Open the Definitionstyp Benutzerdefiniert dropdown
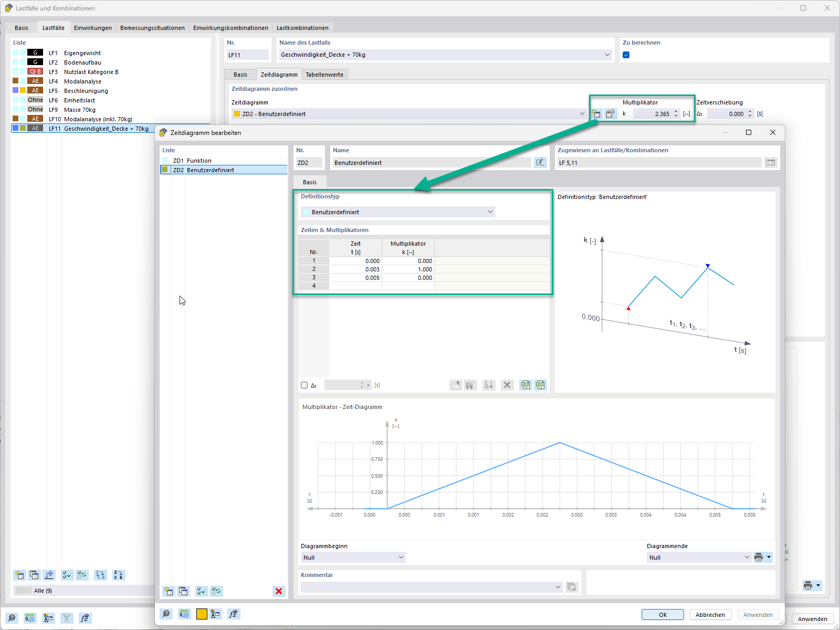The width and height of the screenshot is (840, 630). click(398, 212)
